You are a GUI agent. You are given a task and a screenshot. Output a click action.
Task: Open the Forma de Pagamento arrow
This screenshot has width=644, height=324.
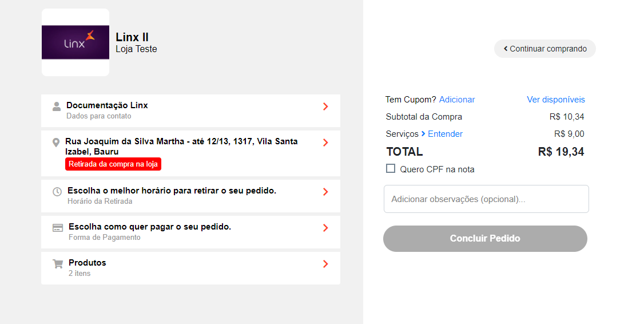click(325, 228)
